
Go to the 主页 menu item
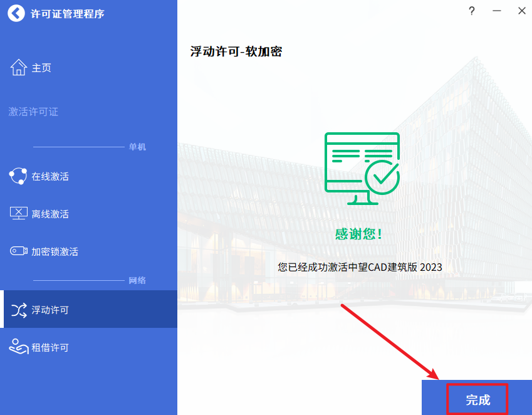[41, 68]
